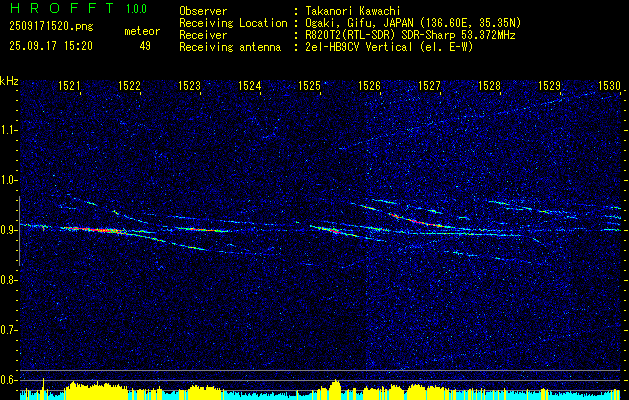Image resolution: width=629 pixels, height=400 pixels.
Task: Click the Receiving Location label
Action: 233,23
